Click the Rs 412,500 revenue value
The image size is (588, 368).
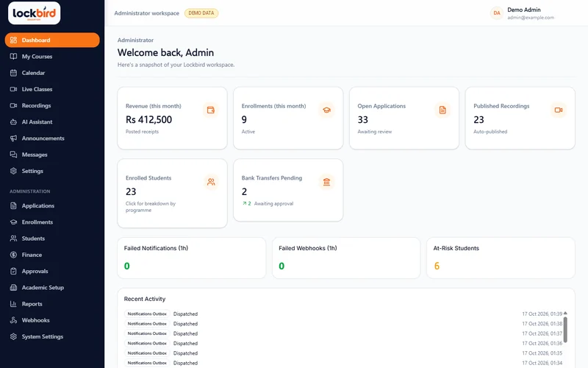tap(149, 120)
